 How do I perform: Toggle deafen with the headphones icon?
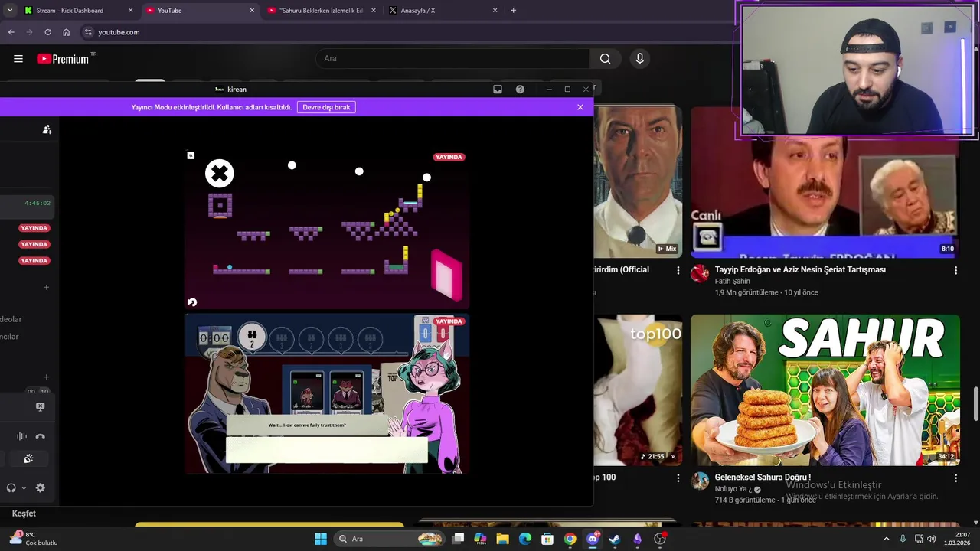click(11, 487)
